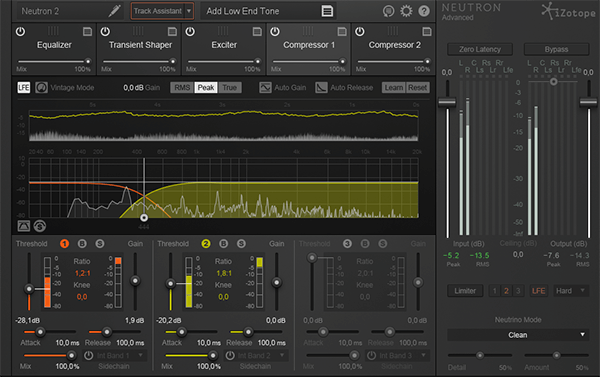The height and width of the screenshot is (377, 600).
Task: Click the Learn button
Action: click(x=394, y=88)
